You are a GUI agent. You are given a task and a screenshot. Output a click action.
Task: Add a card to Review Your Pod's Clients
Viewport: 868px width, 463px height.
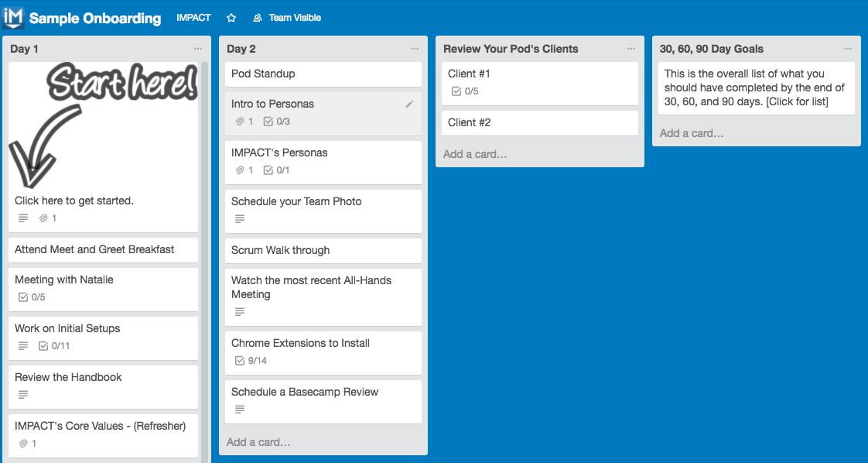[x=475, y=154]
